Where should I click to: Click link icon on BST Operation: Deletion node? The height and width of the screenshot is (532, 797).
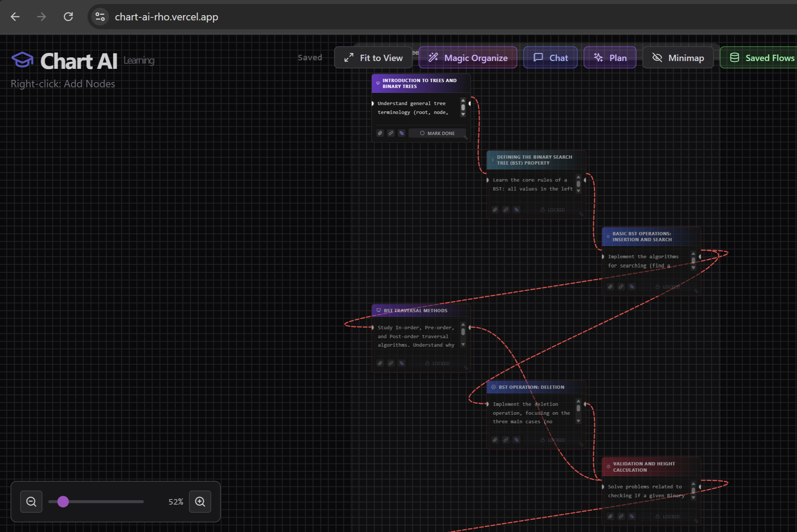[506, 440]
